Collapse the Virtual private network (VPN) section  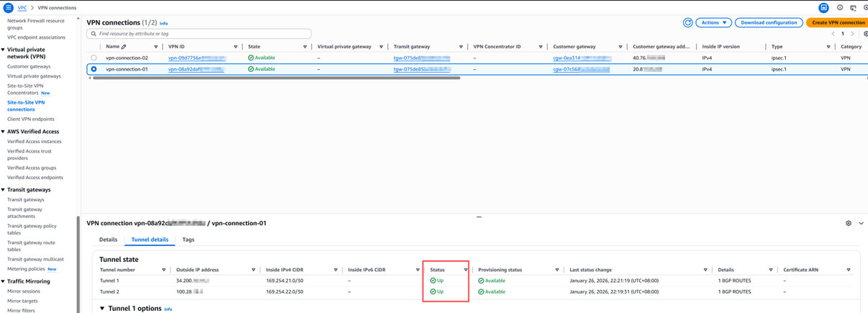coord(4,50)
